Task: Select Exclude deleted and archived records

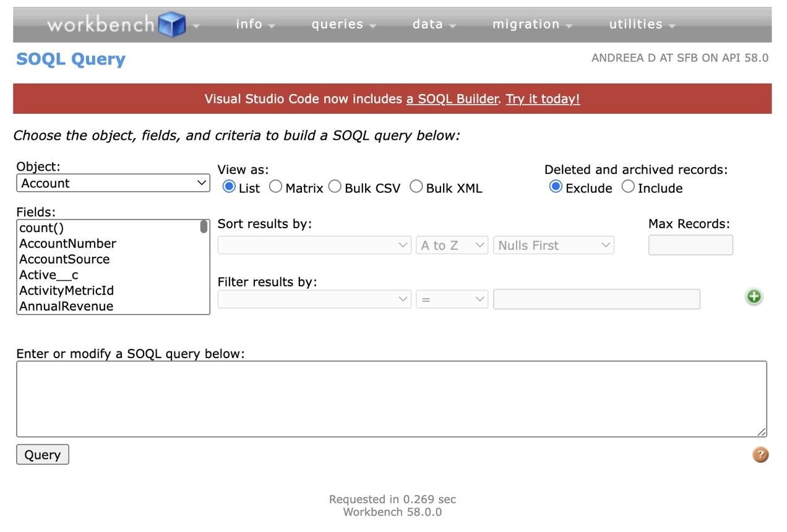Action: point(556,186)
